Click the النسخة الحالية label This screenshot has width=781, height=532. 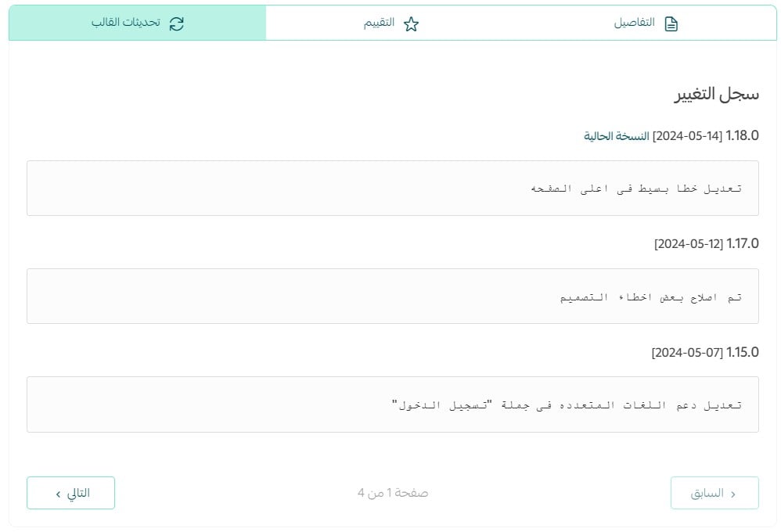pos(617,135)
